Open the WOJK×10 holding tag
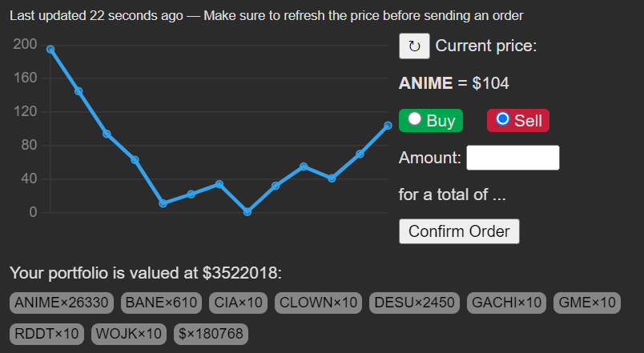The width and height of the screenshot is (644, 353). (x=128, y=334)
